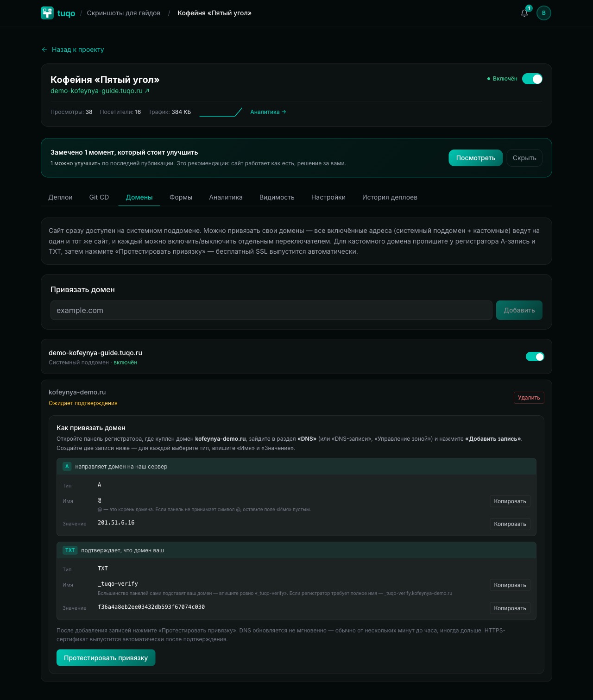Click the 'направляет домен на наш сервер' label

[x=121, y=467]
